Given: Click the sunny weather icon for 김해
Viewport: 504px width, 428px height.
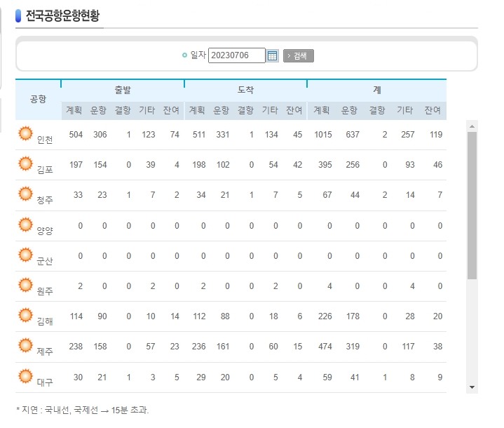Looking at the screenshot, I should click(x=25, y=315).
